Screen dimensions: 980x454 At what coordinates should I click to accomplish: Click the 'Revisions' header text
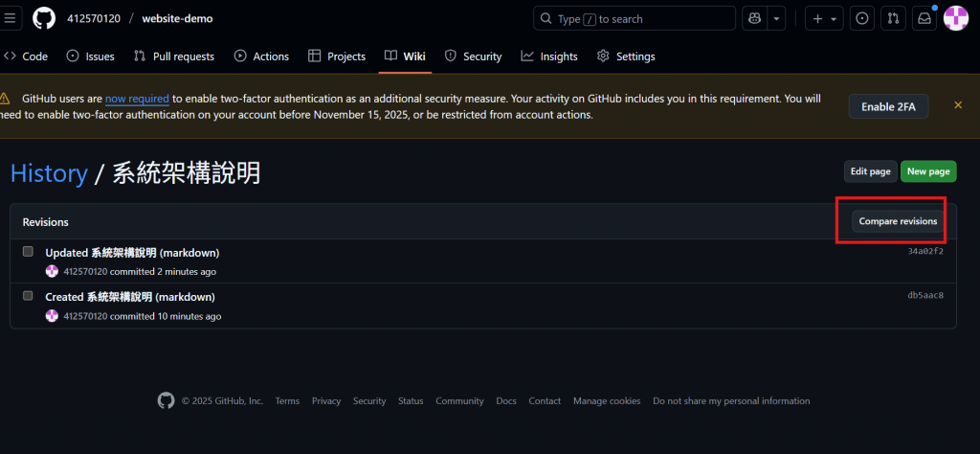point(46,222)
